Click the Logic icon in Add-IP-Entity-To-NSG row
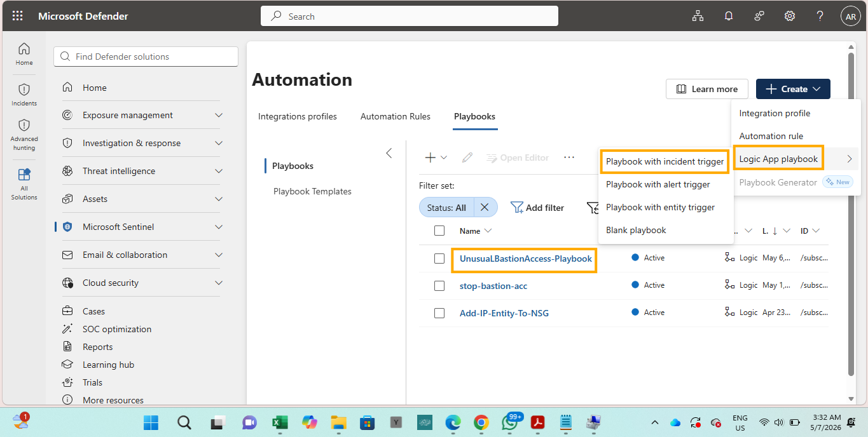The image size is (868, 437). click(x=729, y=313)
